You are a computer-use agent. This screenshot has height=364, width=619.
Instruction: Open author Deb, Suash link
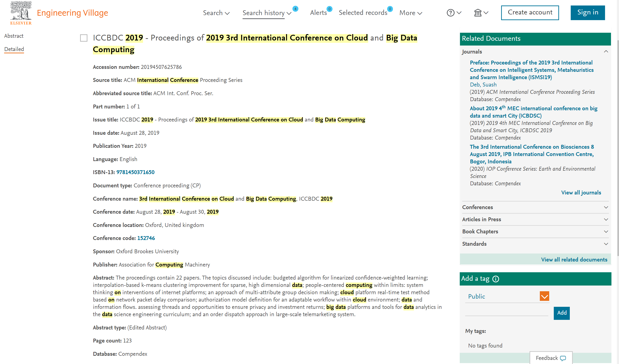click(483, 85)
